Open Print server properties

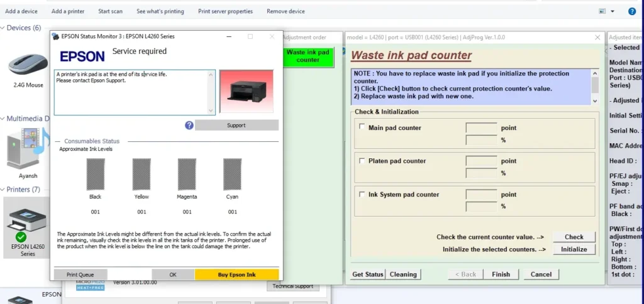pos(226,11)
